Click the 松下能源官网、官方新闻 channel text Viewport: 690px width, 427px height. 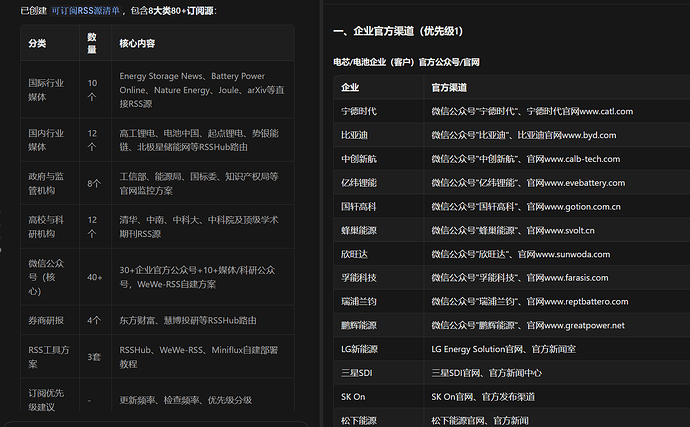tap(480, 420)
